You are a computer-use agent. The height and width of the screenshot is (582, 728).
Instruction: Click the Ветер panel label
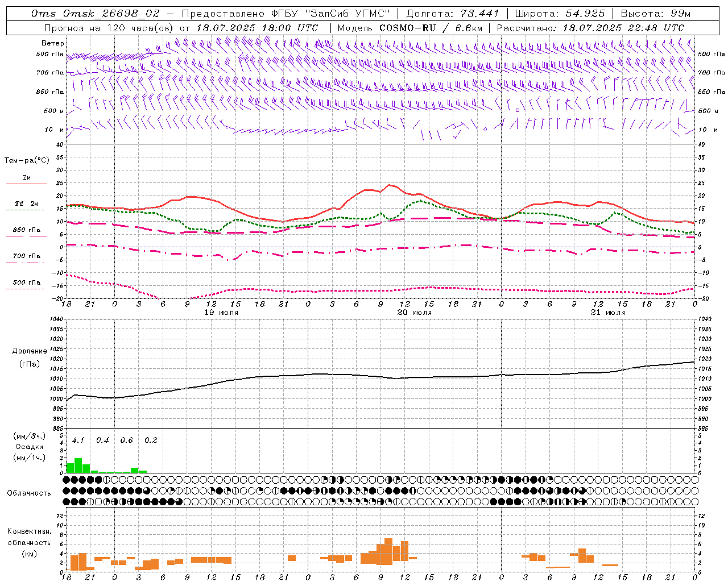52,43
